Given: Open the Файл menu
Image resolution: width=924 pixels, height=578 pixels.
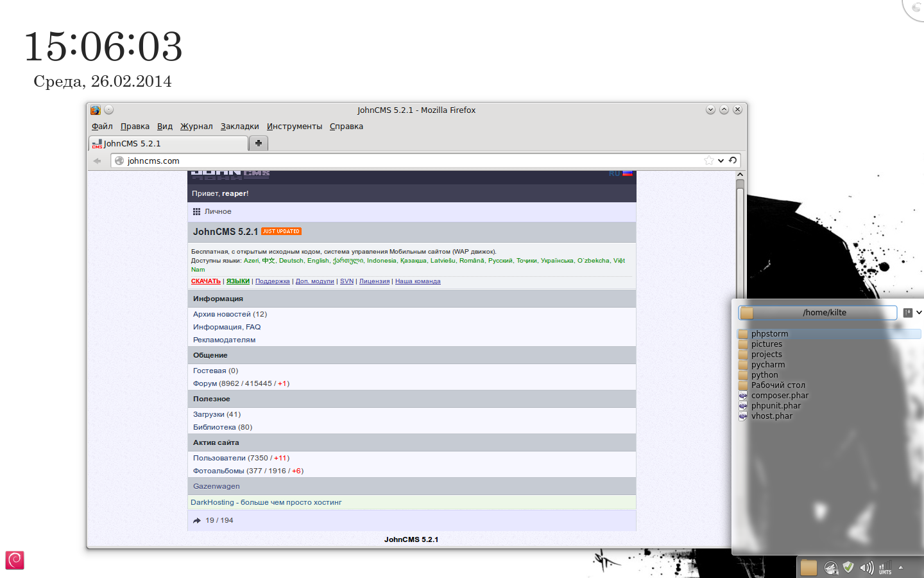Looking at the screenshot, I should (102, 127).
